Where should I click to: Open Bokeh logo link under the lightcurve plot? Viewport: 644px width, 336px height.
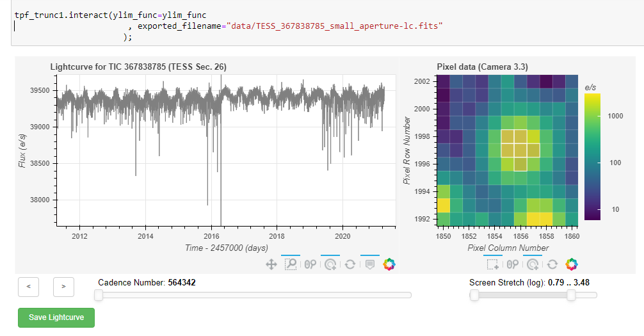[389, 264]
